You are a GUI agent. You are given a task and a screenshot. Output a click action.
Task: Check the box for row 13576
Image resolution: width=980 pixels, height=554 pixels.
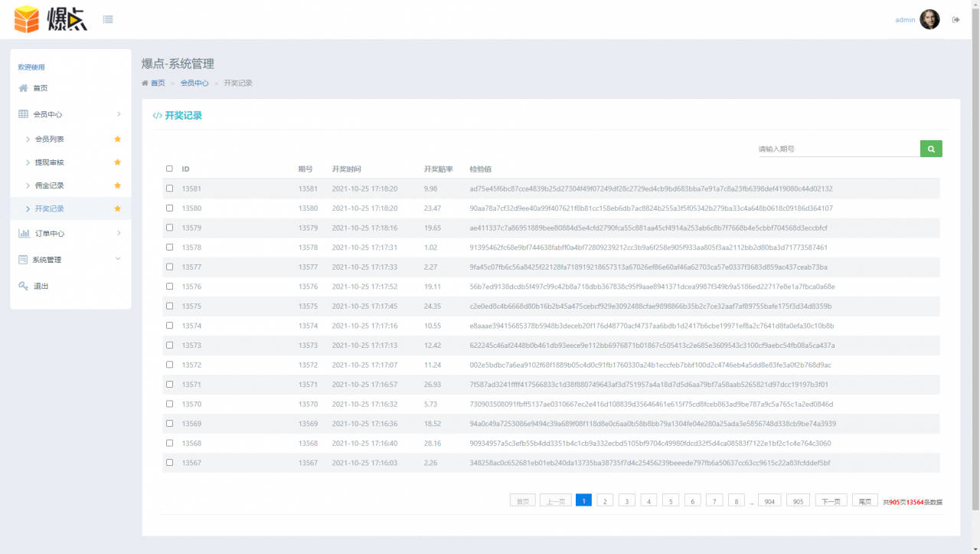[169, 286]
